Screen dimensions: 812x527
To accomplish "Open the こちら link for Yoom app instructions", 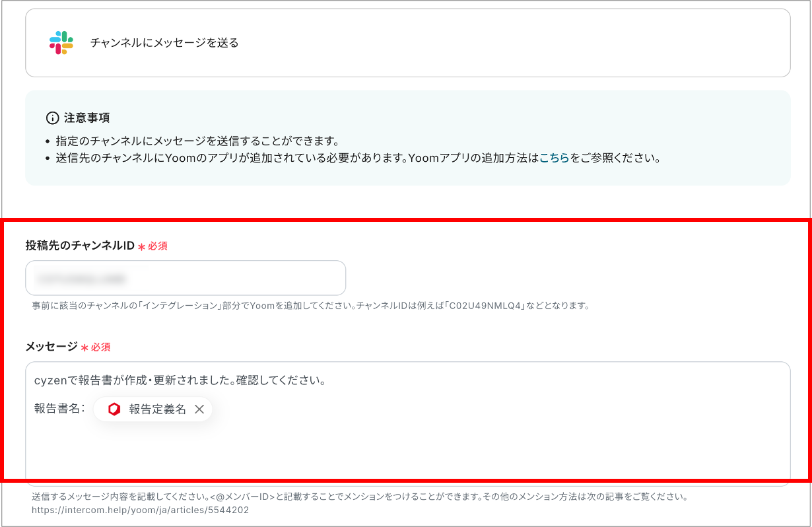I will (555, 158).
